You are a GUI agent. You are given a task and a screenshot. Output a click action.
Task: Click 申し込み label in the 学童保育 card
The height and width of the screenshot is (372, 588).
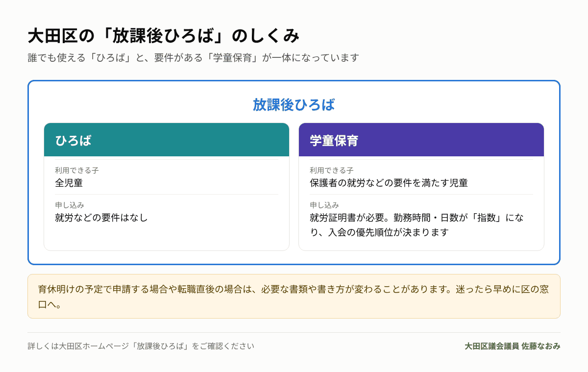click(x=324, y=205)
